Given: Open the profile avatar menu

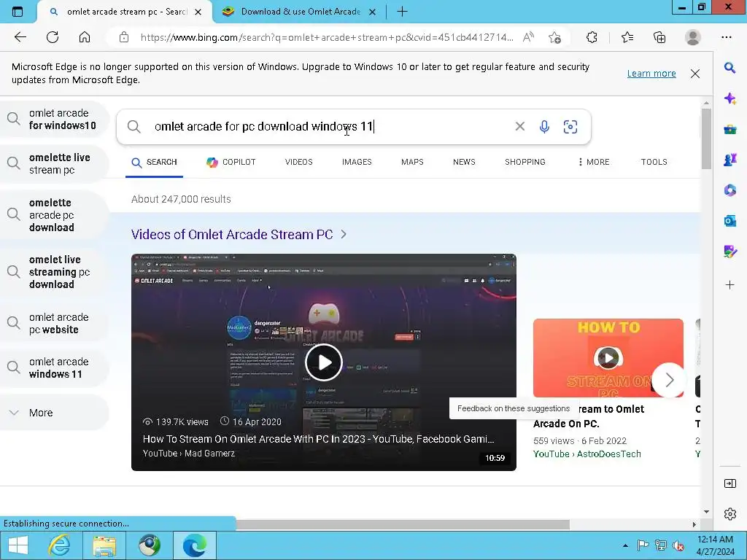Looking at the screenshot, I should 693,37.
